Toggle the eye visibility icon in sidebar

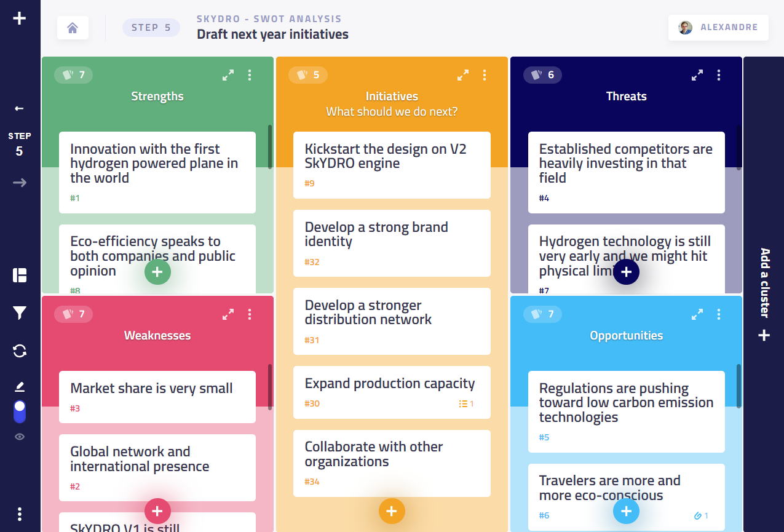coord(20,437)
